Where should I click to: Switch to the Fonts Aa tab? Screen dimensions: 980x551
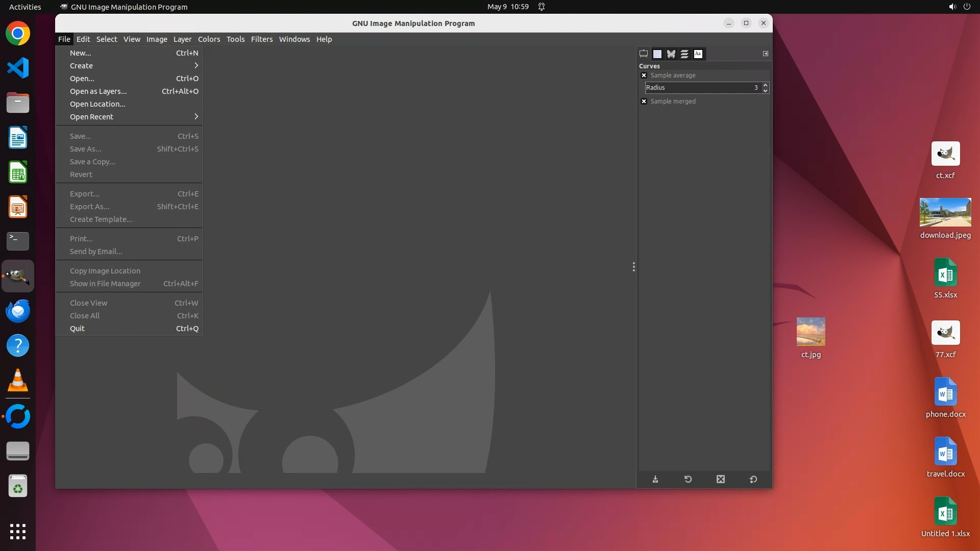pyautogui.click(x=698, y=54)
